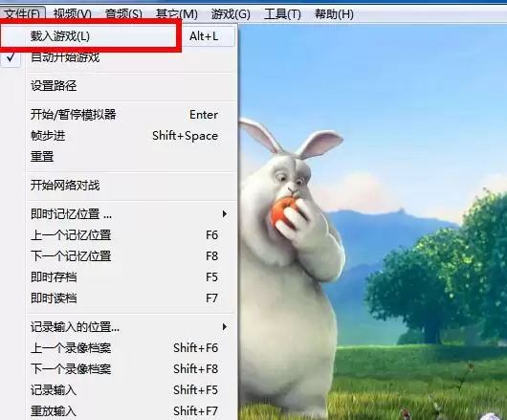Start 开始网络对战 netplay option

point(118,186)
